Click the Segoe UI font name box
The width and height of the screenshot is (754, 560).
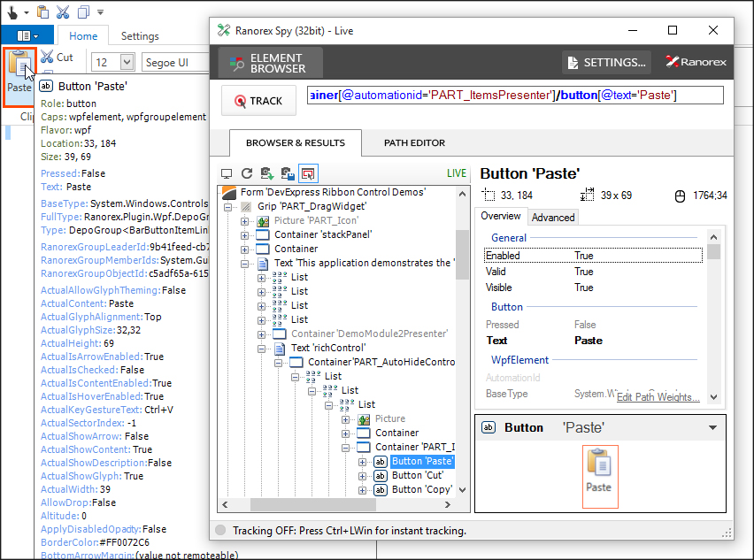tap(175, 63)
